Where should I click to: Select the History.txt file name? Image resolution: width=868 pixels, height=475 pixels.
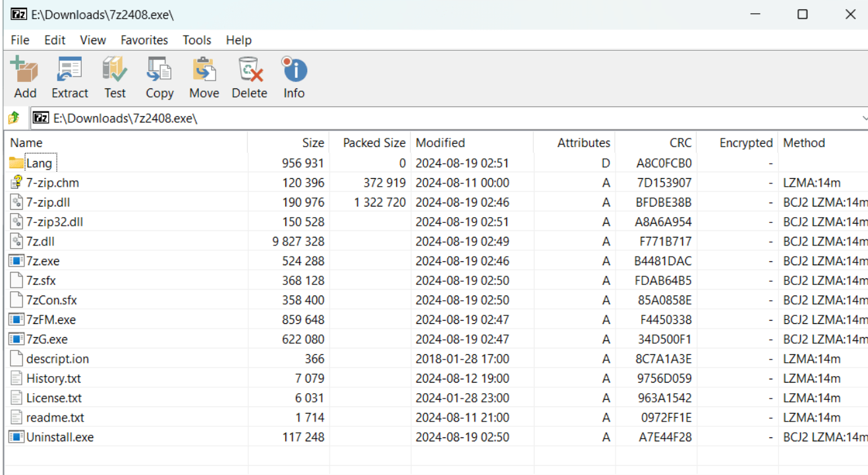[53, 379]
